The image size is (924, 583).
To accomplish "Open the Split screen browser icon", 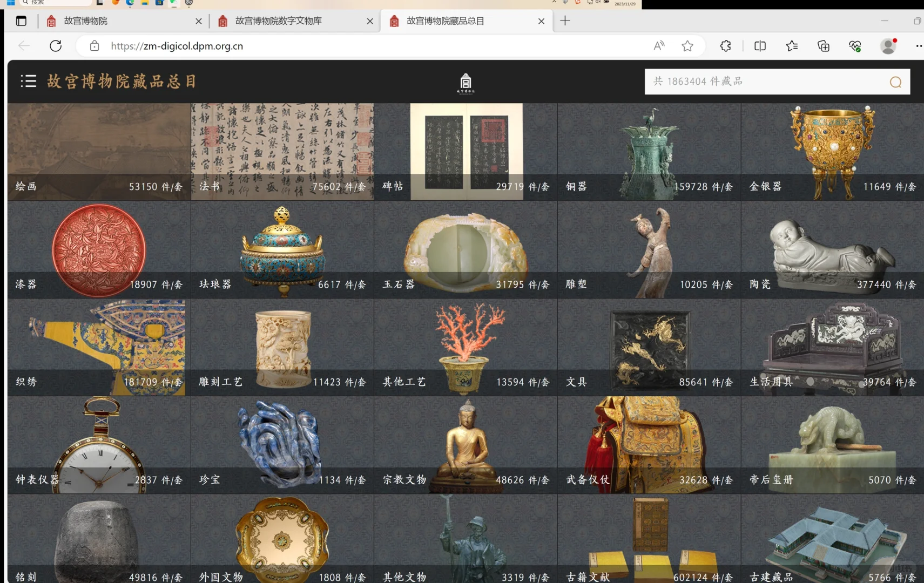I will (x=760, y=46).
